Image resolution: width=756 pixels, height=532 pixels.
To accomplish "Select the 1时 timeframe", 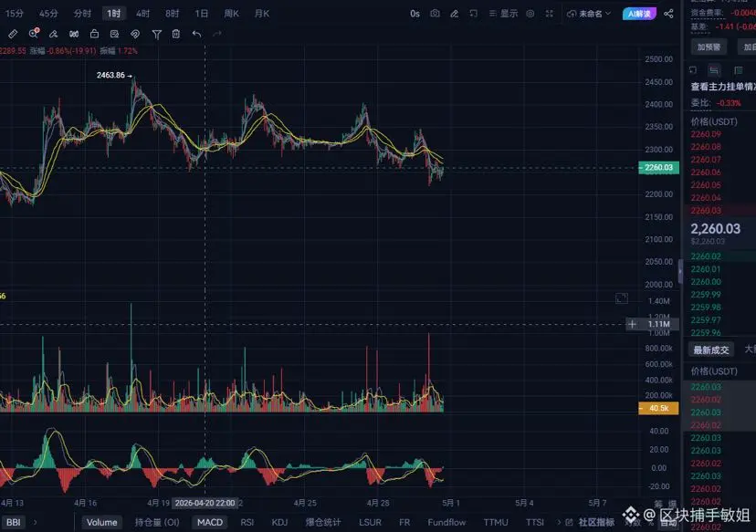I will (114, 14).
